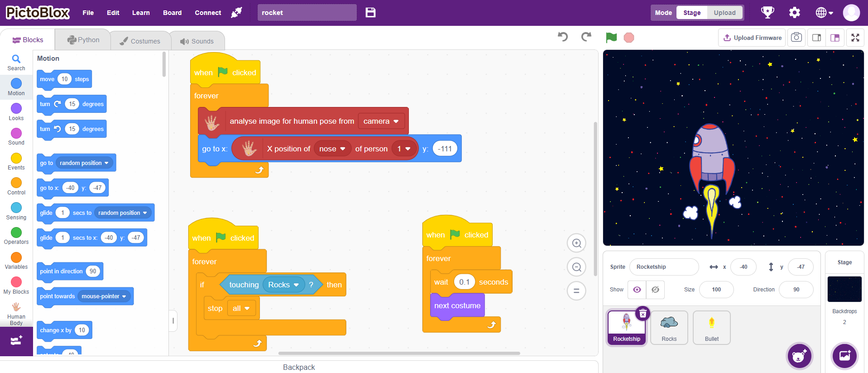Open random position dropdown in glide block
Screen dimensions: 868x373
coord(123,213)
